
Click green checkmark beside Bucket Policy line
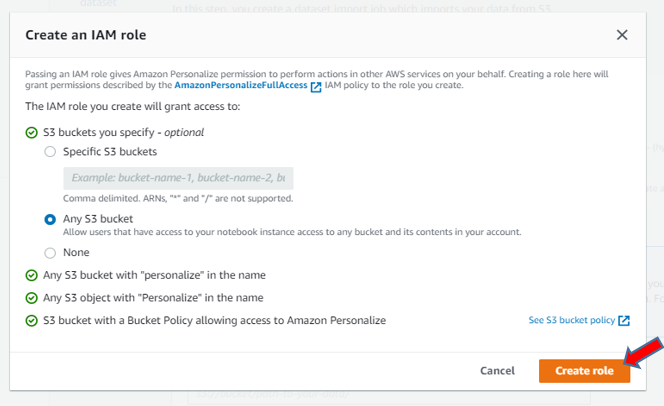[31, 320]
